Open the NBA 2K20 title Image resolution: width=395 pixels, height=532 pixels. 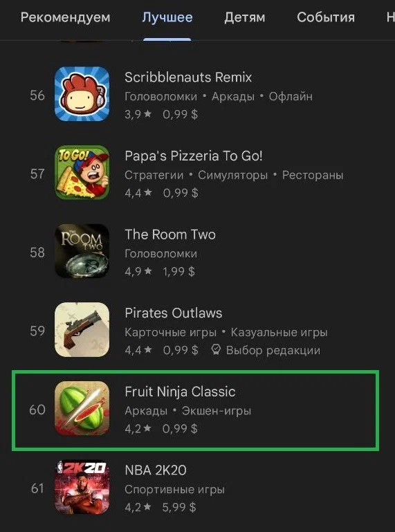coord(156,470)
